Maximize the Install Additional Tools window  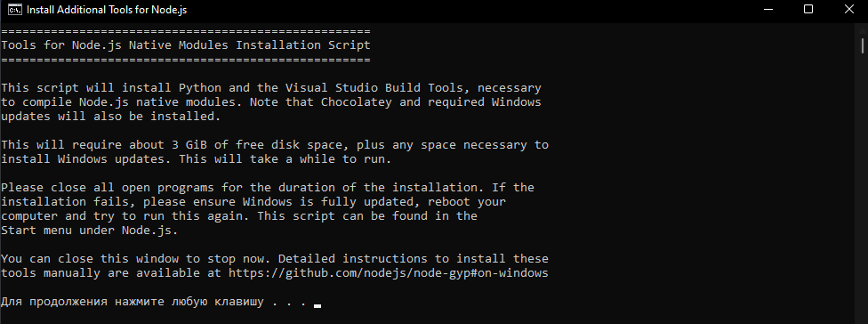(808, 10)
